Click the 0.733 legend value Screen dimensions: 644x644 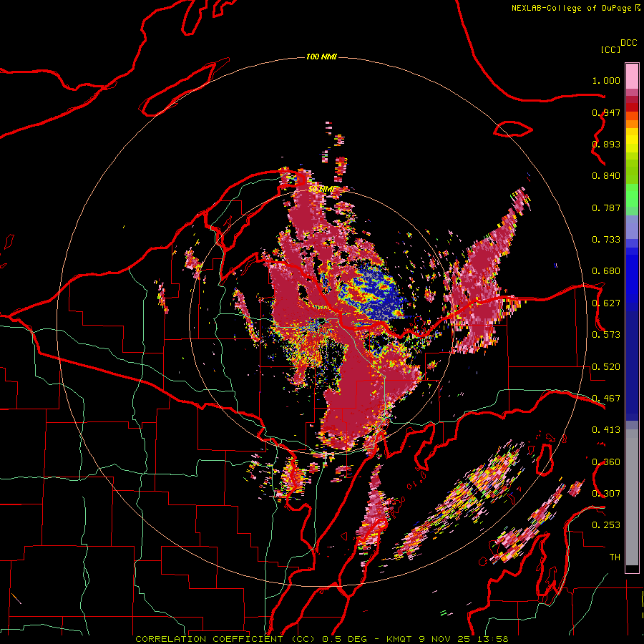[x=606, y=240]
